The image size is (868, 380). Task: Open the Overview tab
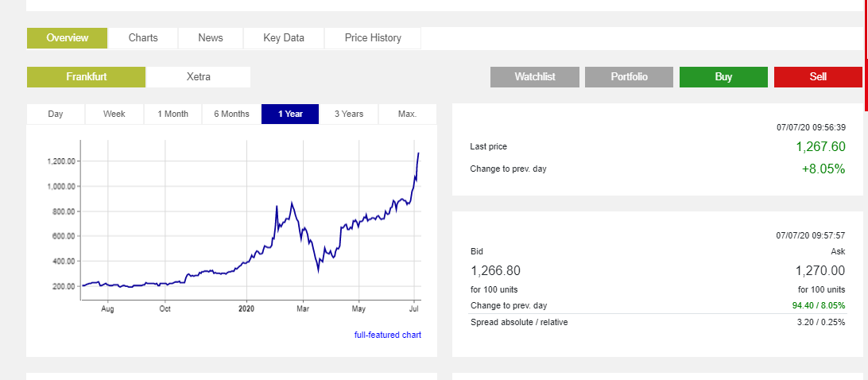(x=67, y=38)
